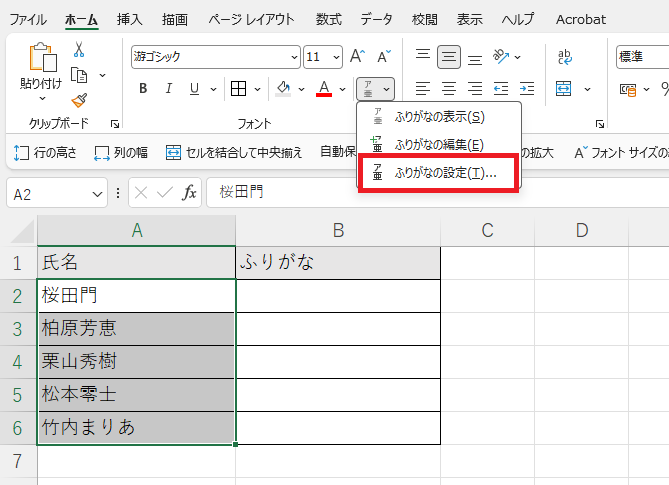Select cell containing 柏原芳恵

point(136,328)
